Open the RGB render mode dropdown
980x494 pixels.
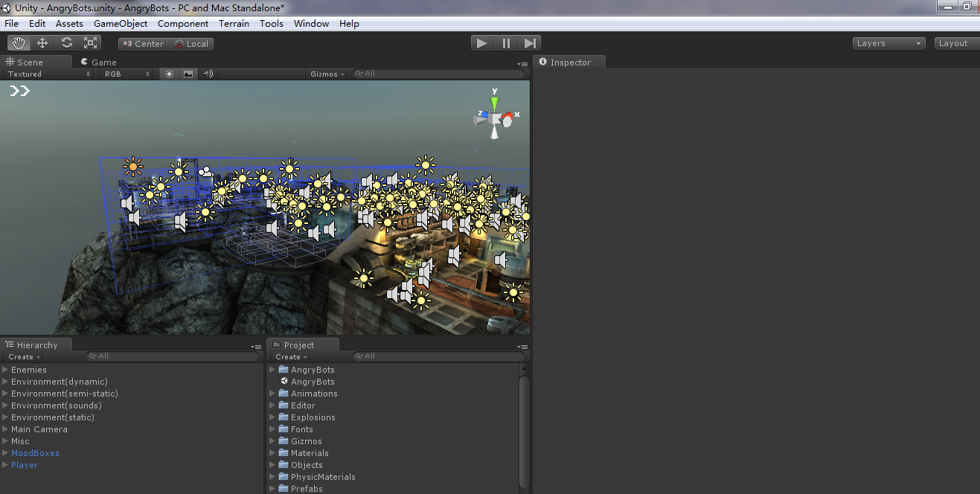pyautogui.click(x=127, y=74)
